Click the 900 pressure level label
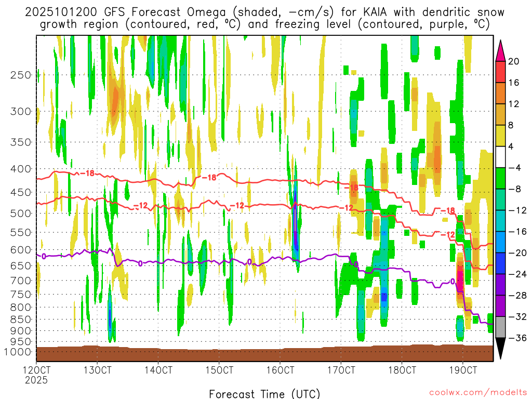The image size is (532, 399). point(21,331)
